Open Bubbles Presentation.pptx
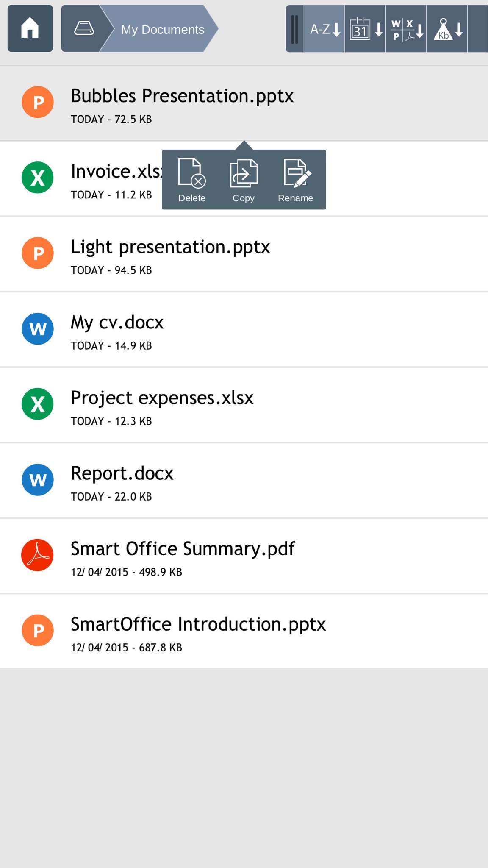This screenshot has width=488, height=868. click(x=244, y=103)
